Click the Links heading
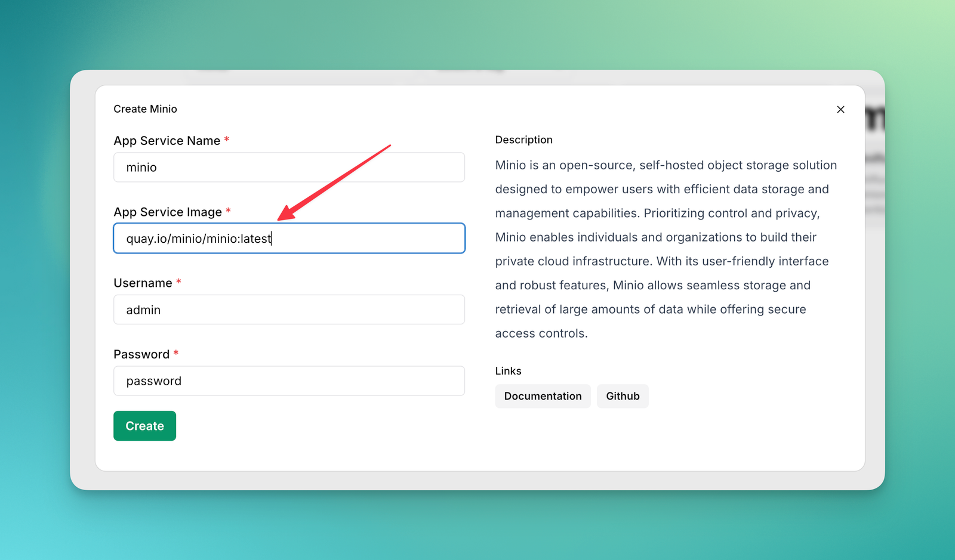The height and width of the screenshot is (560, 955). [508, 371]
